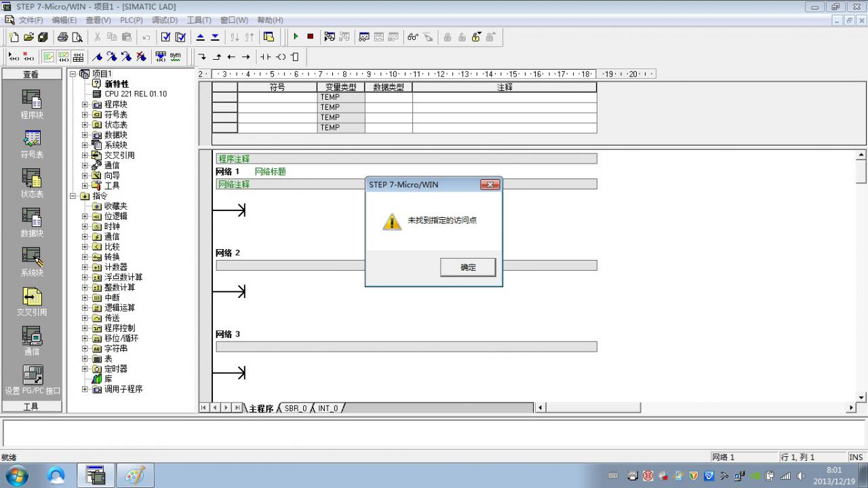Click the editor's vertical scroll down arrow
Screen dimensions: 868x488
(x=861, y=398)
